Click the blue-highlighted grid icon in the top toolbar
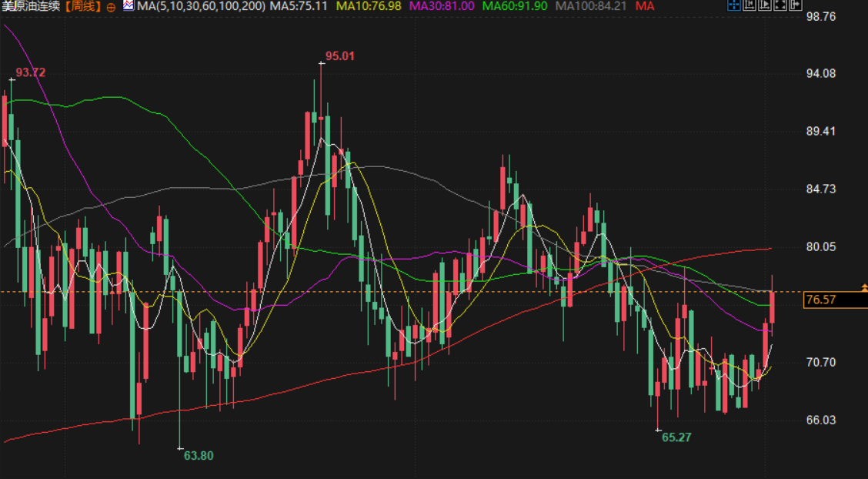This screenshot has height=479, width=868. coord(733,6)
